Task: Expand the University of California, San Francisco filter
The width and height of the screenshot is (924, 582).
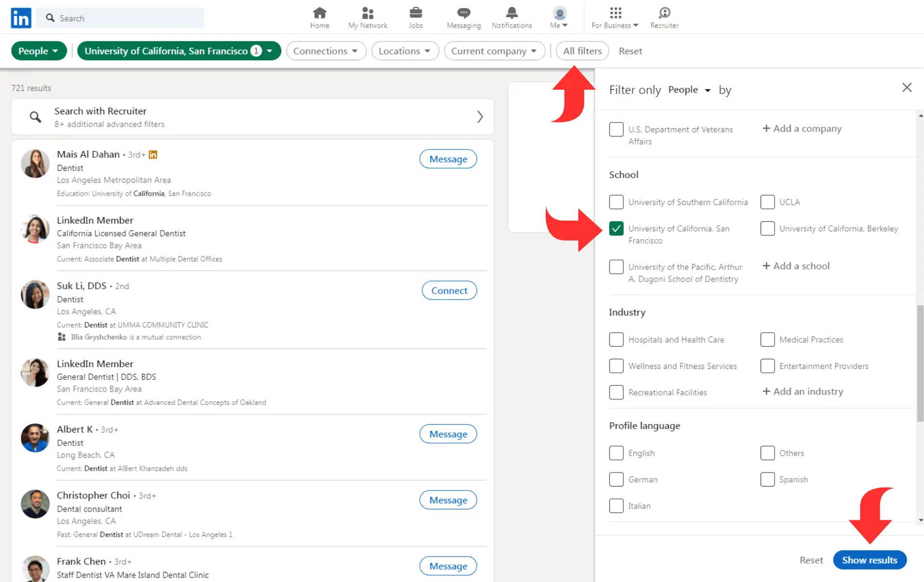Action: point(179,51)
